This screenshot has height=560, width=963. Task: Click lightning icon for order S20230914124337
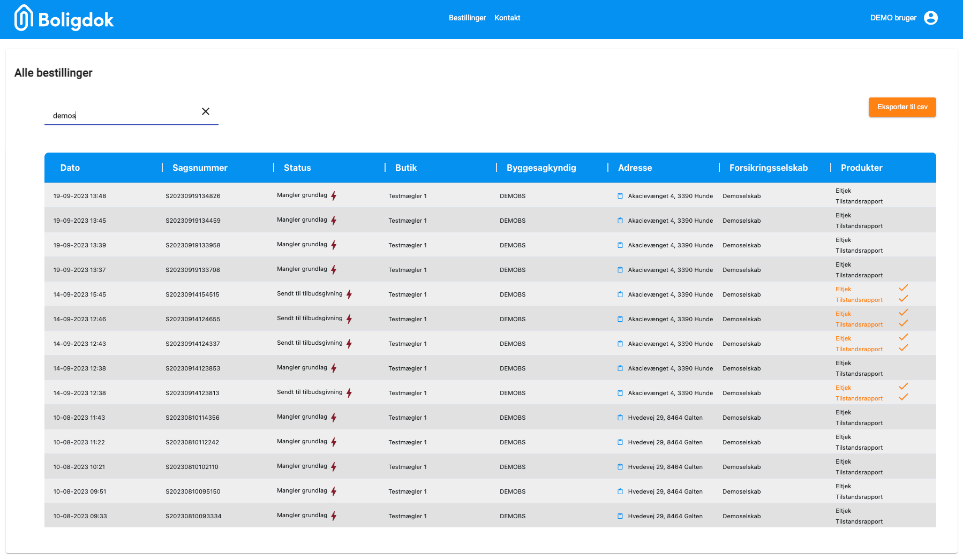coord(349,344)
